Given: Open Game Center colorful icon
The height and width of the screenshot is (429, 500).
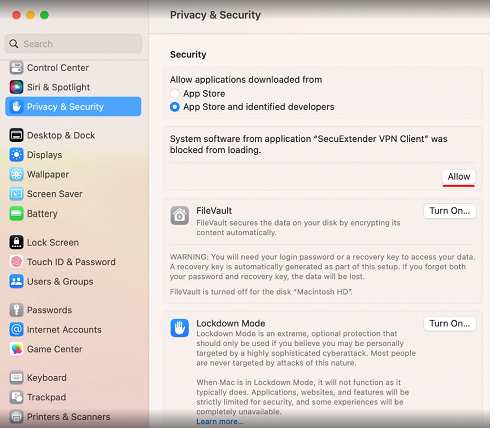Looking at the screenshot, I should point(16,349).
